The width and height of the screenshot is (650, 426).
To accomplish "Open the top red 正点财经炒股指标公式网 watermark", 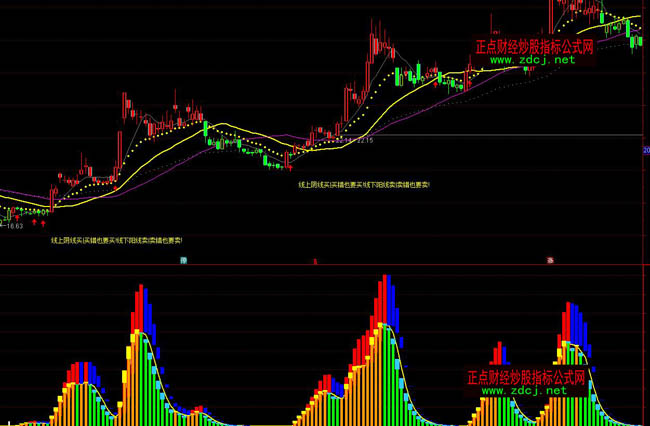I will (x=533, y=46).
